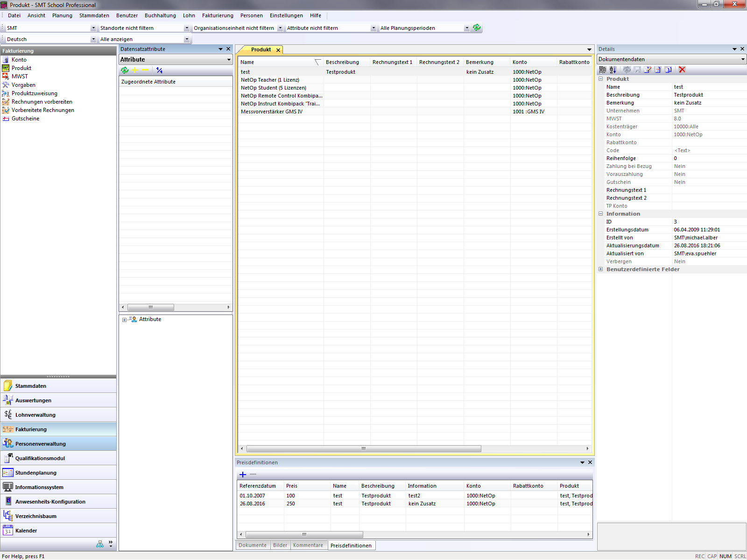Open the Lohnverwaltung module
The height and width of the screenshot is (560, 747).
35,415
